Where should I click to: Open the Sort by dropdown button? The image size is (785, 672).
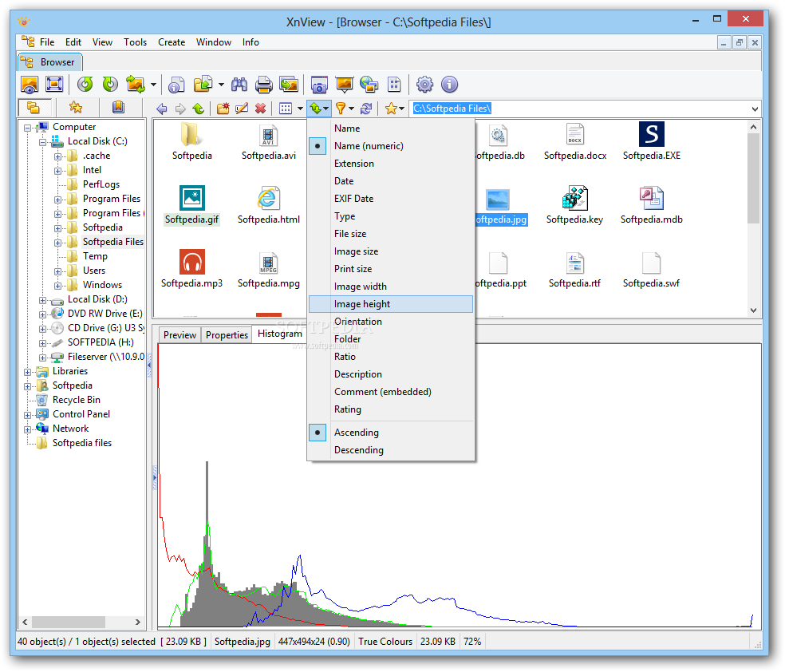[319, 109]
